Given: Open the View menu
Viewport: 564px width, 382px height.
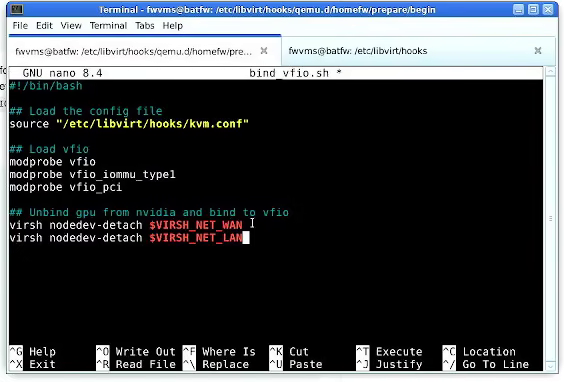Looking at the screenshot, I should point(71,26).
